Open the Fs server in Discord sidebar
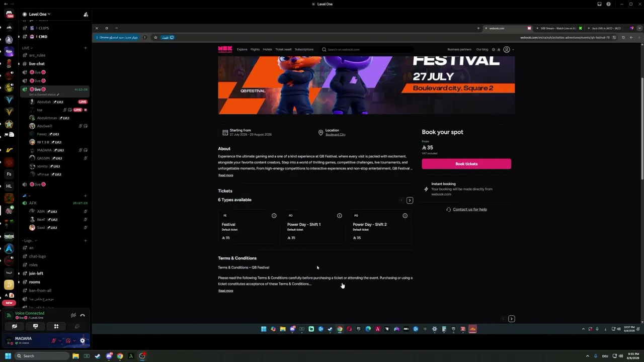Screen dimensions: 644x362 (x=9, y=174)
